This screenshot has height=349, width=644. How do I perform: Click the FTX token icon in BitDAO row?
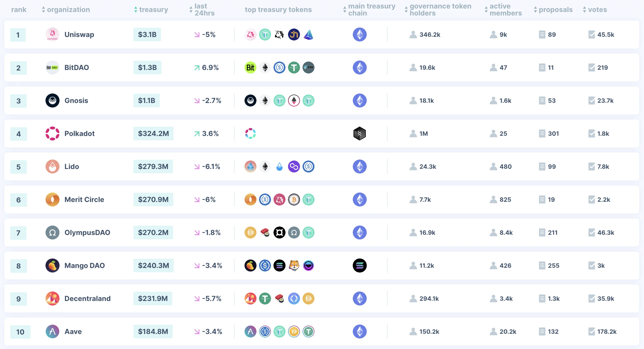tap(308, 67)
